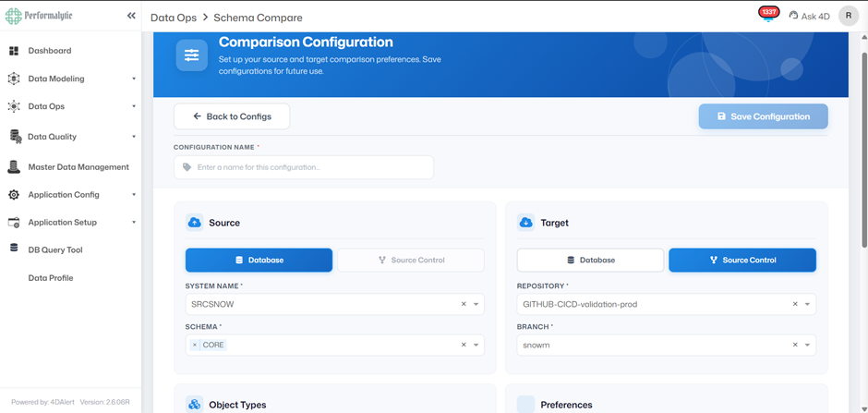Remove the CORE schema tag
The width and height of the screenshot is (868, 413).
(x=194, y=345)
